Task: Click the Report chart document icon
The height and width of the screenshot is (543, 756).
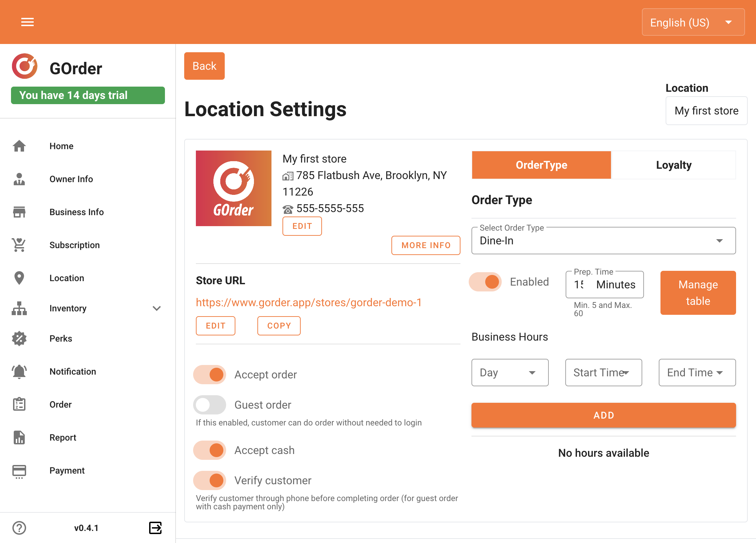Action: point(19,437)
